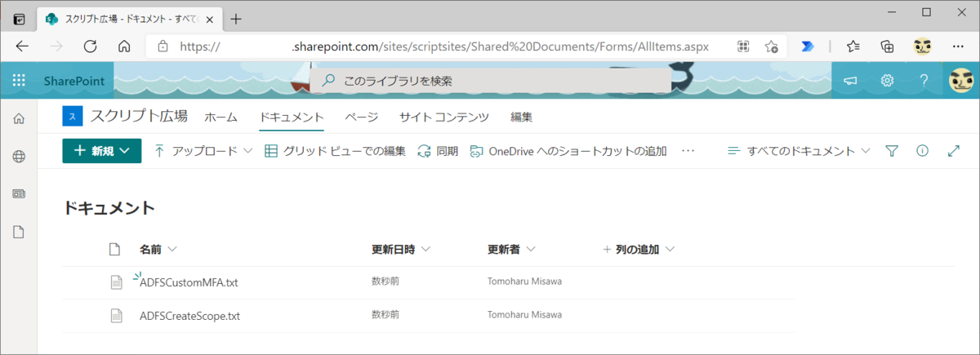Open the 更新者 column header menu
The height and width of the screenshot is (355, 980).
[x=511, y=249]
